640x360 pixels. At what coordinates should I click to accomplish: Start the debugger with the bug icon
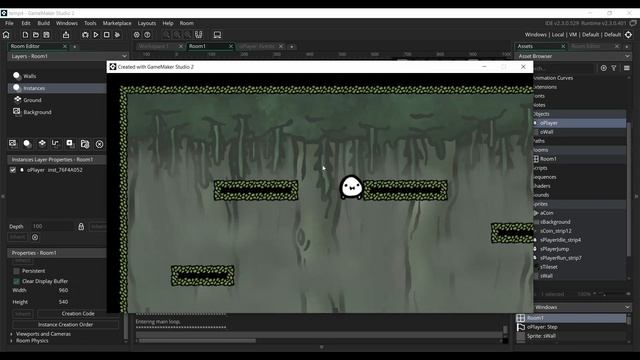pos(85,35)
